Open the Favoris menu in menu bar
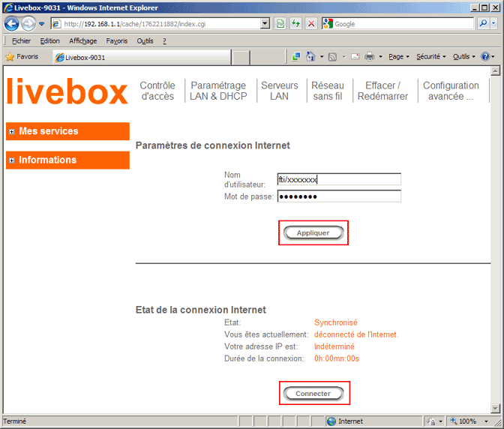This screenshot has width=504, height=429. point(117,40)
